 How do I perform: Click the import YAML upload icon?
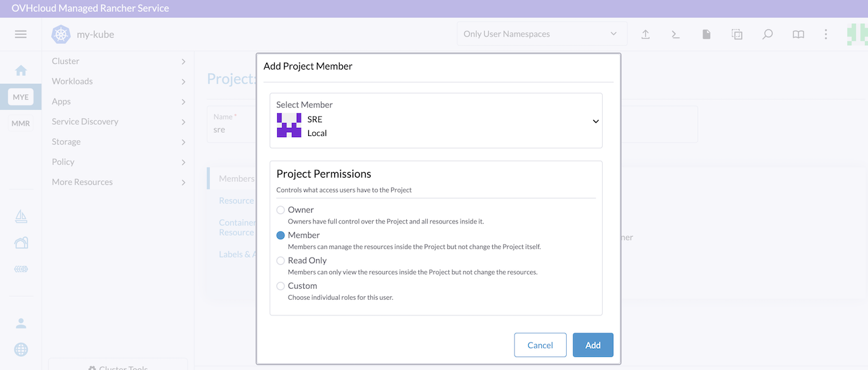[x=645, y=34]
